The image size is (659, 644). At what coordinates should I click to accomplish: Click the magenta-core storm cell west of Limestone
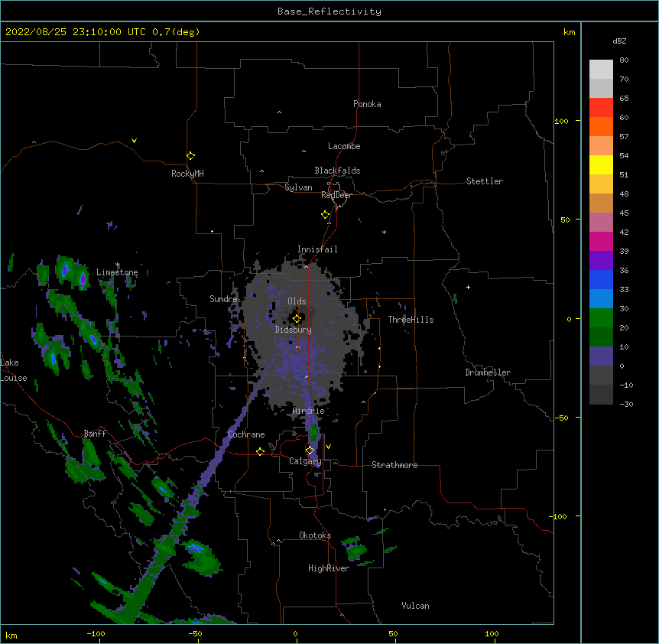coord(83,279)
